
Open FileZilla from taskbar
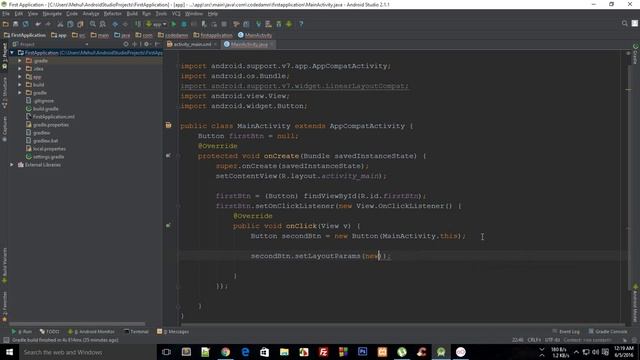click(x=323, y=352)
